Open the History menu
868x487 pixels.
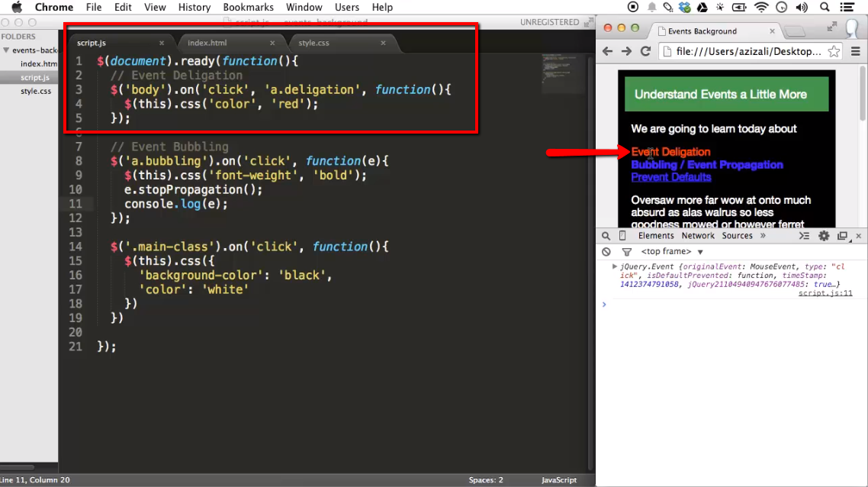click(x=194, y=7)
